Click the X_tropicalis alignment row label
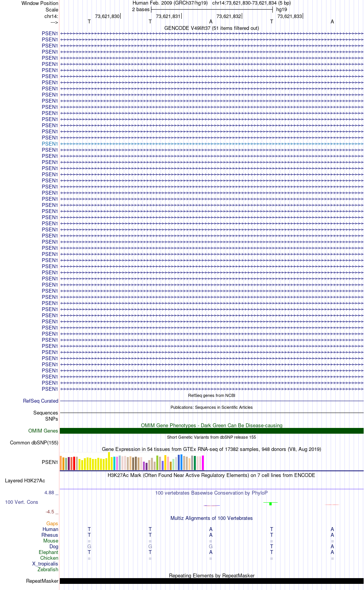 coord(45,564)
